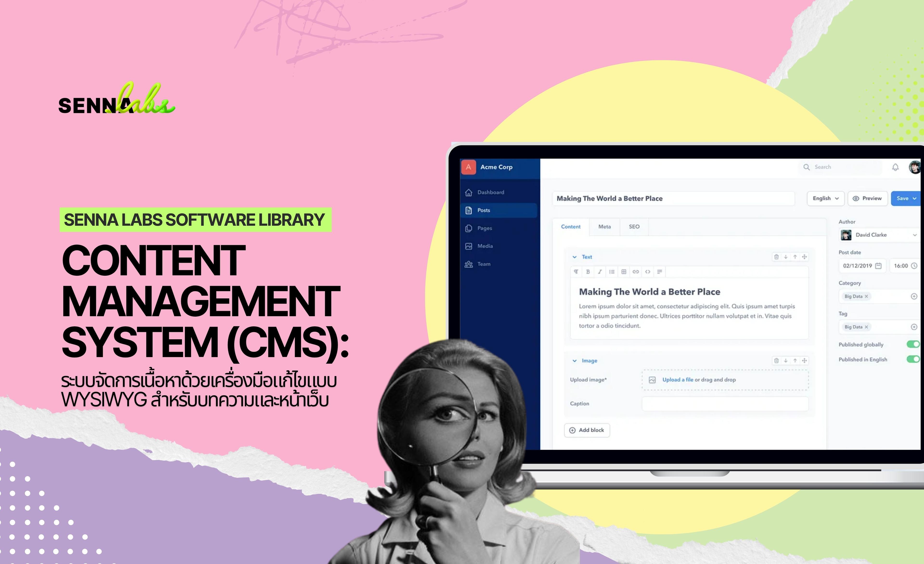Click the 16:00 time clock icon

(914, 266)
